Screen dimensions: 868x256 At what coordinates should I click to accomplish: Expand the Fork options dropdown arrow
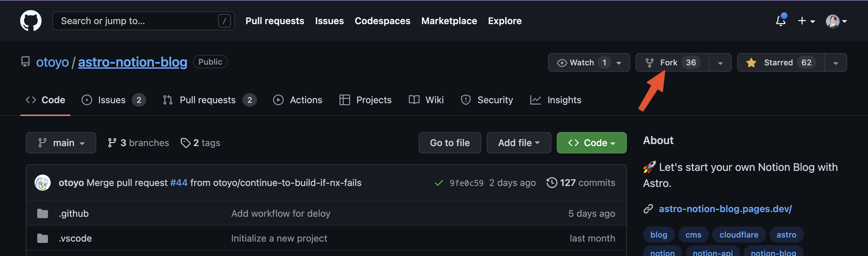[720, 63]
